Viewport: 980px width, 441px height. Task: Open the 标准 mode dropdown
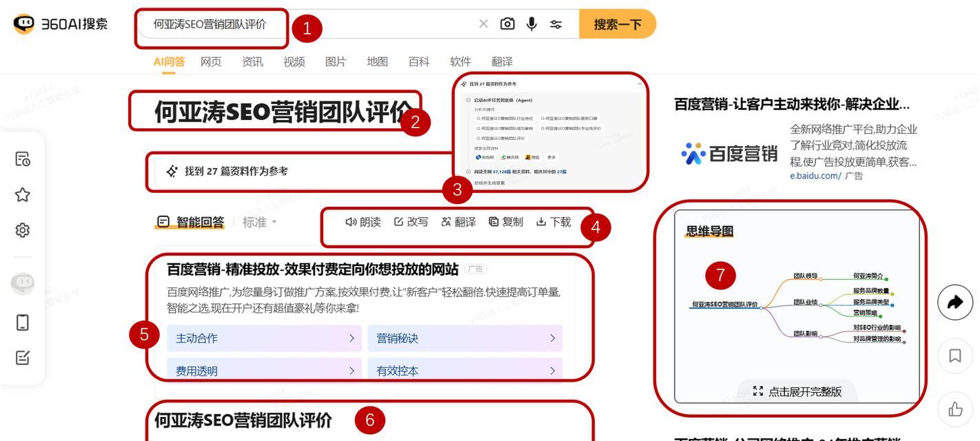click(260, 222)
